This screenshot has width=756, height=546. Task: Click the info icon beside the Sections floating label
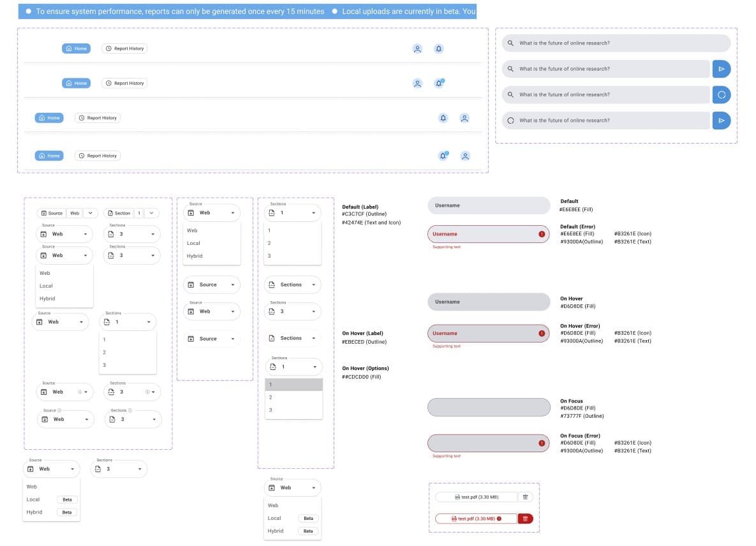point(130,411)
